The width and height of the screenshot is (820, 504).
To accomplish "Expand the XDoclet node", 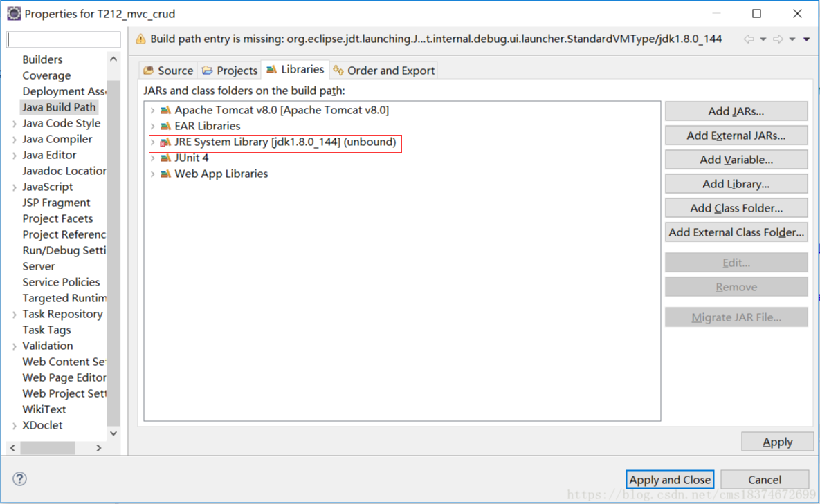I will (14, 426).
